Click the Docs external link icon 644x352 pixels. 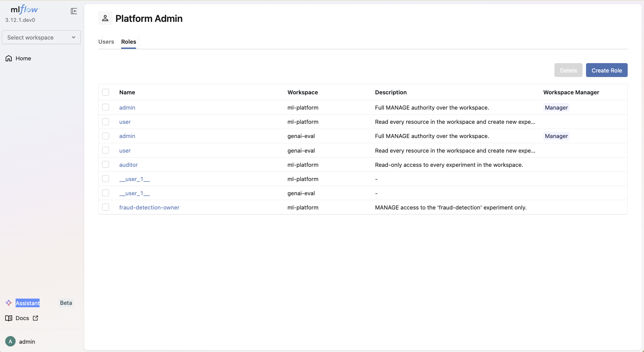coord(35,318)
